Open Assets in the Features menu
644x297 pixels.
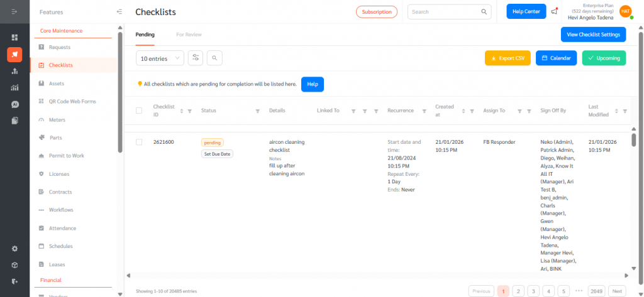point(57,84)
